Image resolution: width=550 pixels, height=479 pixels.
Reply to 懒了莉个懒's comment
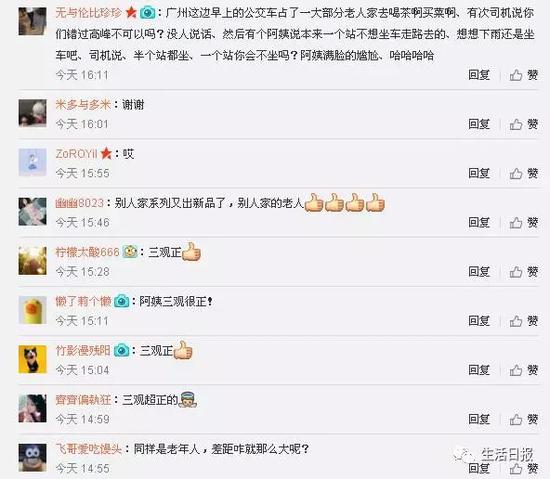(479, 321)
